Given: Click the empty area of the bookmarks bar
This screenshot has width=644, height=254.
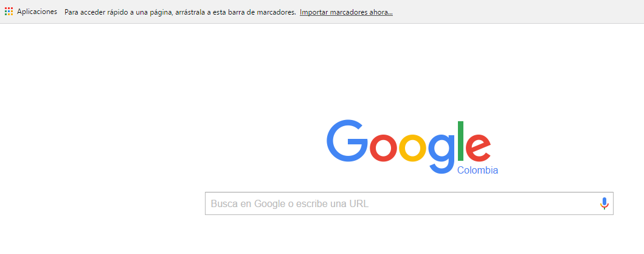Looking at the screenshot, I should [x=518, y=12].
